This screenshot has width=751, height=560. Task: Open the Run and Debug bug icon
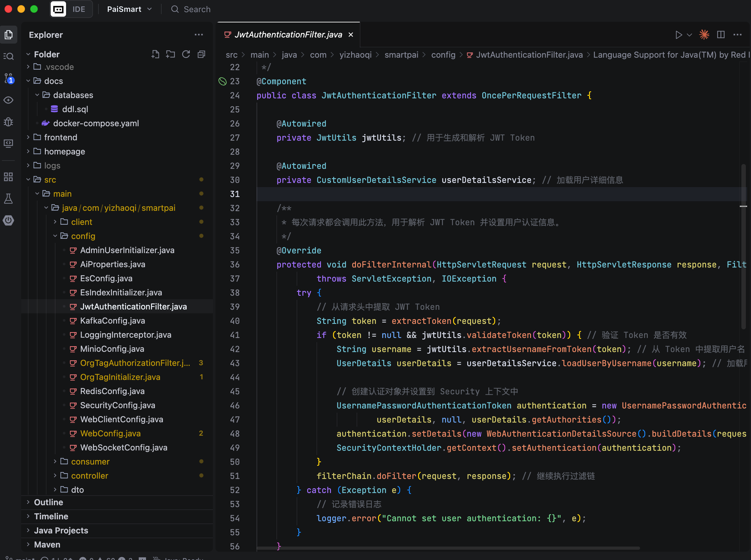coord(8,122)
